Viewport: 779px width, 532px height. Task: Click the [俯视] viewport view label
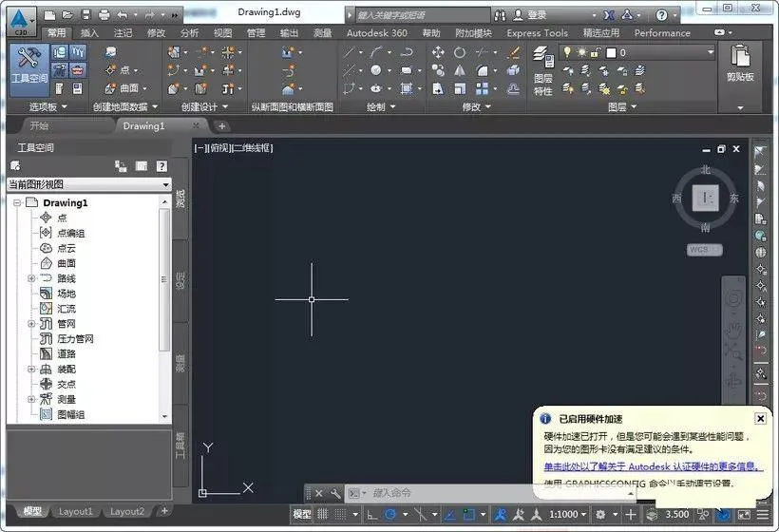point(221,148)
